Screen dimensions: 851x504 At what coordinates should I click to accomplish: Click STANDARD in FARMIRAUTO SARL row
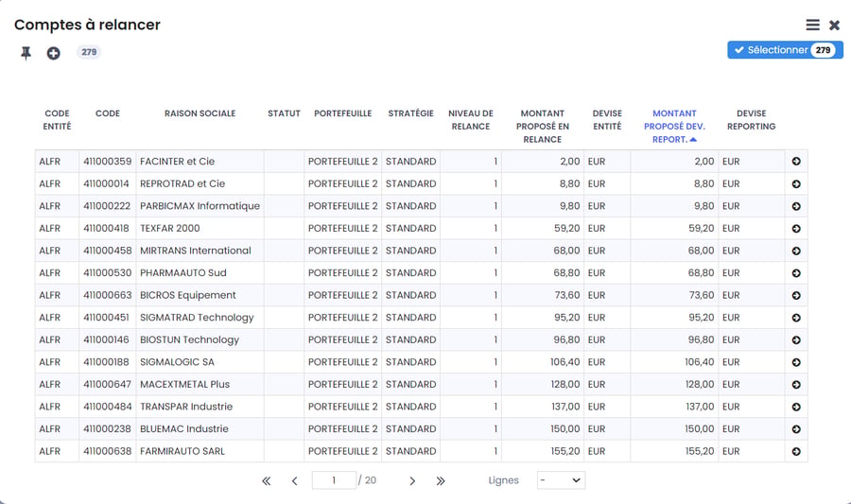(x=411, y=451)
